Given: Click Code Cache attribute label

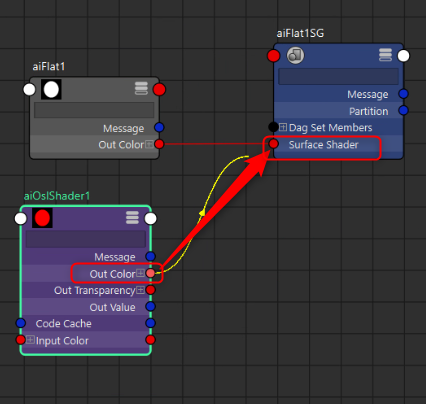Looking at the screenshot, I should (63, 324).
